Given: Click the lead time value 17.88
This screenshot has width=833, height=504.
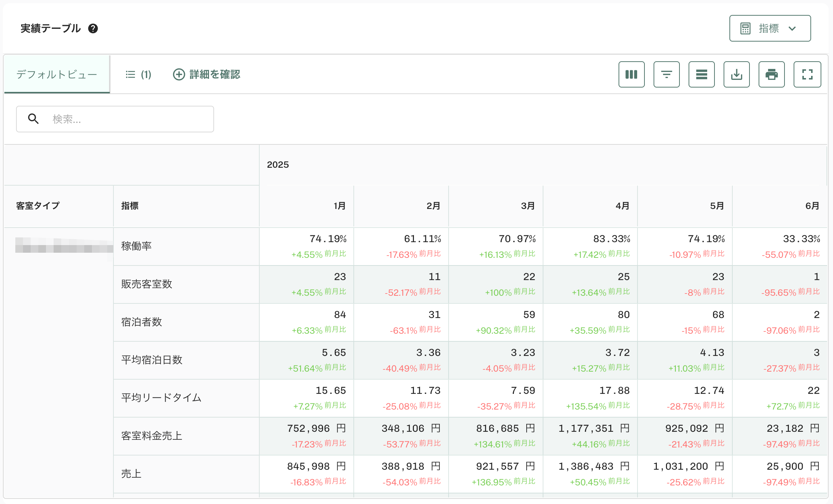Looking at the screenshot, I should (615, 391).
